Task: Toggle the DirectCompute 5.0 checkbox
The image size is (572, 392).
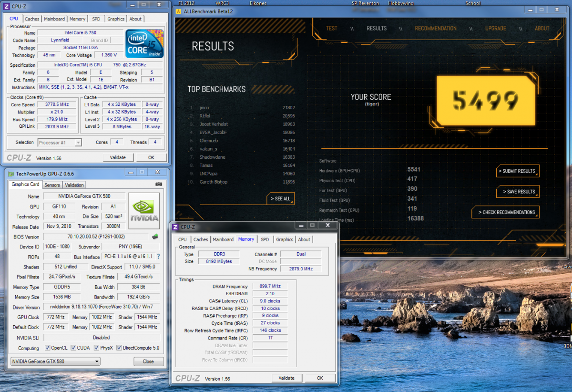Action: [x=119, y=348]
